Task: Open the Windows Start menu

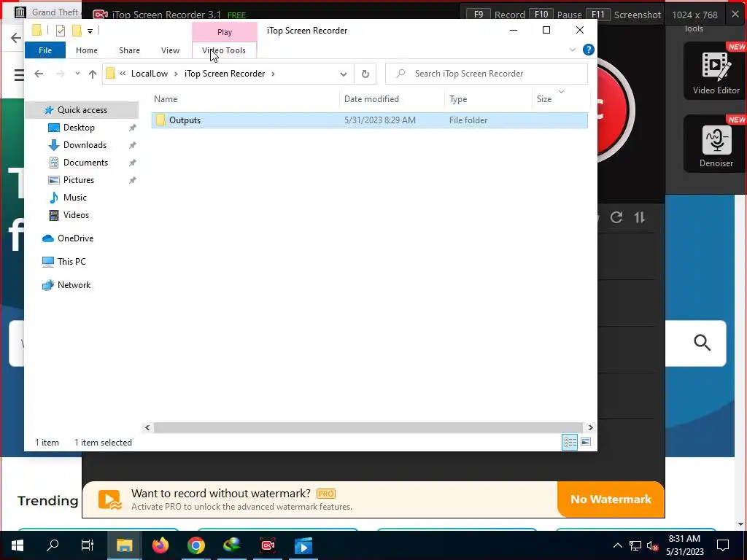Action: (18, 545)
